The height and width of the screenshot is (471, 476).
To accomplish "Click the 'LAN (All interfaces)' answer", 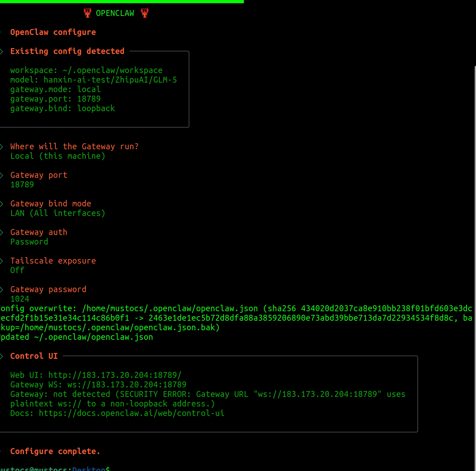I will 58,213.
